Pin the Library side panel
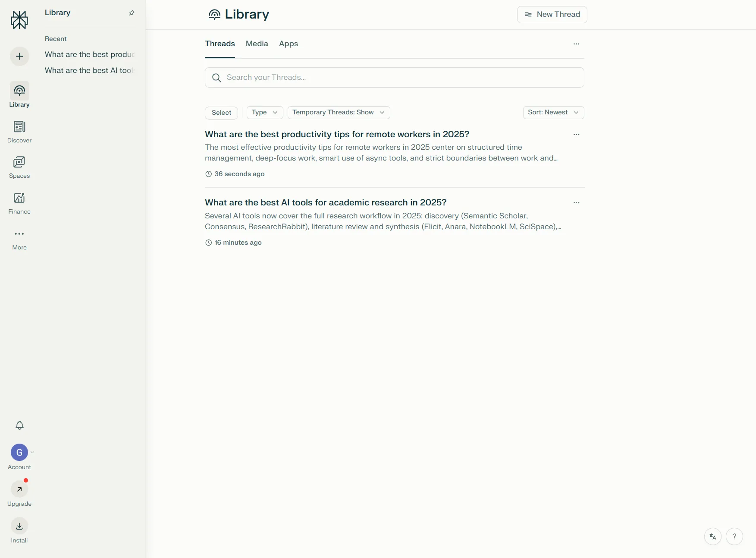This screenshot has height=558, width=756. pyautogui.click(x=132, y=13)
